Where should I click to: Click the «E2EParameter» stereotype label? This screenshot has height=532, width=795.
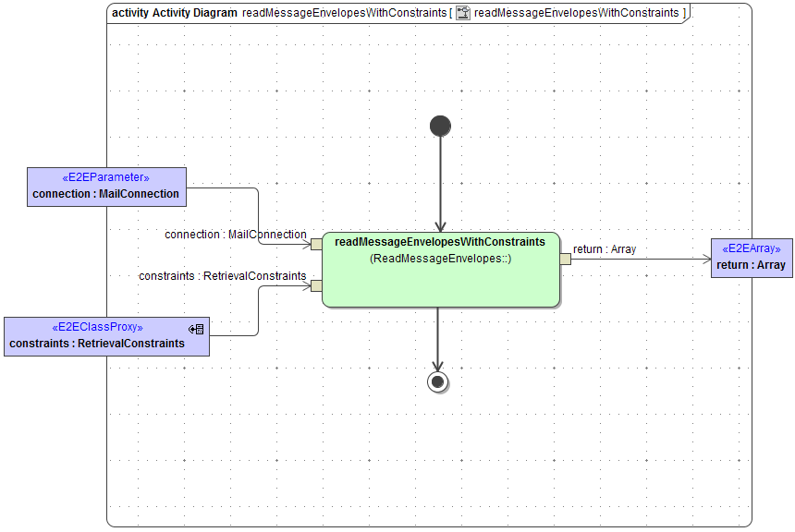point(105,176)
